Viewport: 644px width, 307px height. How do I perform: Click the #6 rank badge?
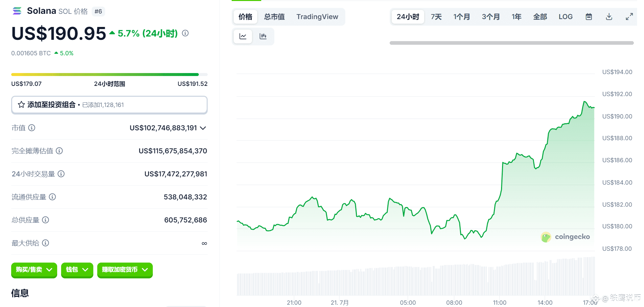(x=98, y=12)
